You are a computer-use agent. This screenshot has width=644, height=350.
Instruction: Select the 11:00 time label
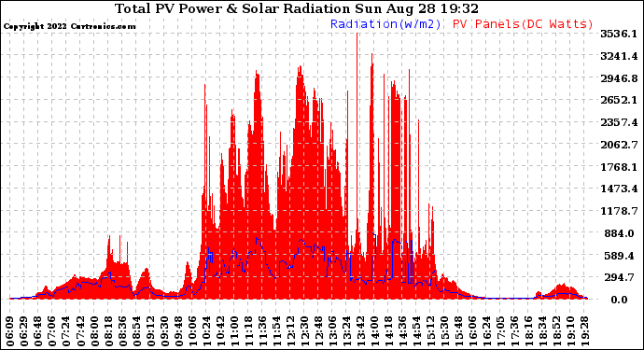tap(234, 331)
